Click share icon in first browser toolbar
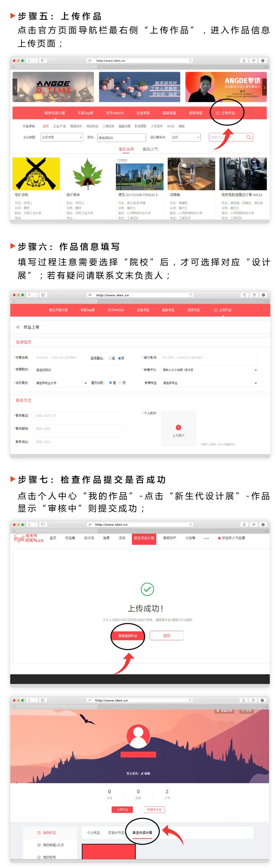The image size is (279, 868). (244, 61)
